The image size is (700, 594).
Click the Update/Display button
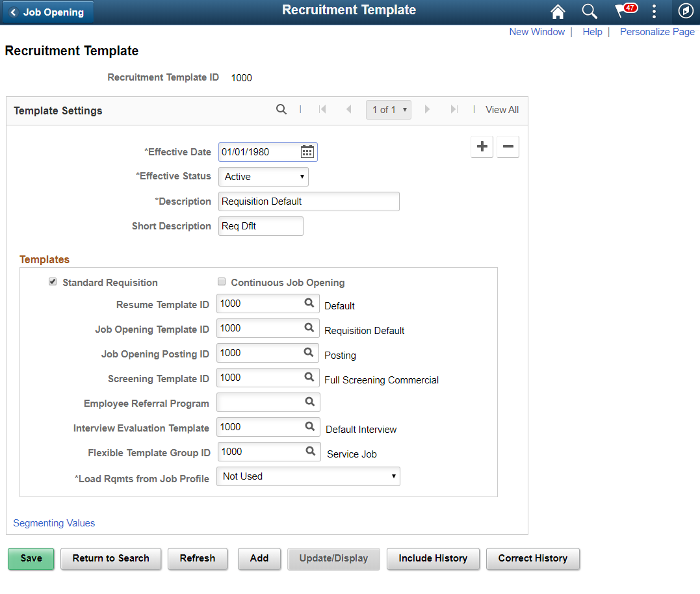(333, 559)
